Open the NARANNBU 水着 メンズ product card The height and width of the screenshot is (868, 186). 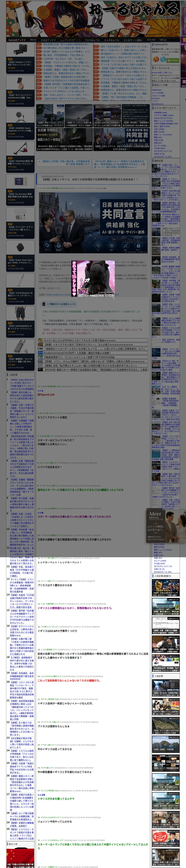20,322
